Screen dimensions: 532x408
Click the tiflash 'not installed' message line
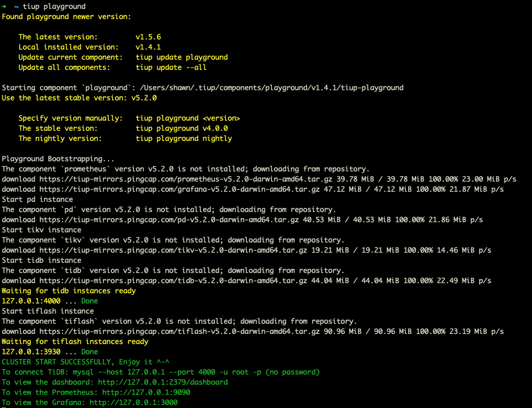(x=179, y=321)
